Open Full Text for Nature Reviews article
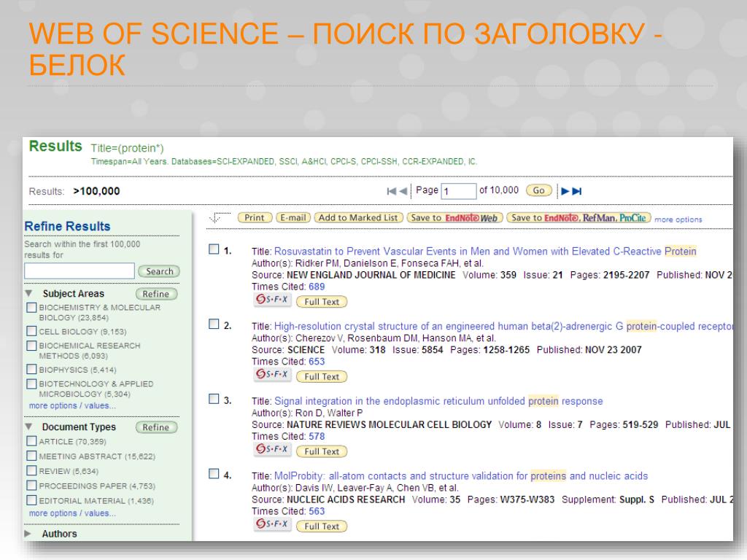Image resolution: width=747 pixels, height=560 pixels. pos(322,451)
